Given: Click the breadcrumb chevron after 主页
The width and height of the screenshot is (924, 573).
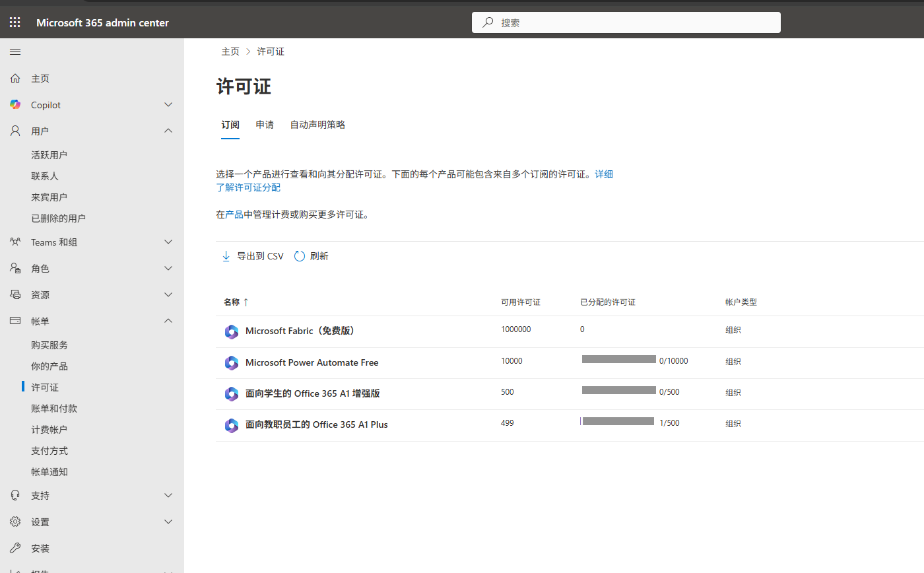Looking at the screenshot, I should 248,51.
